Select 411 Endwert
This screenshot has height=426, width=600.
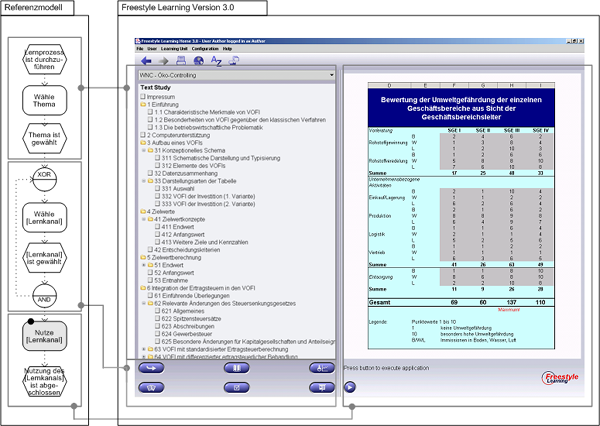(177, 227)
